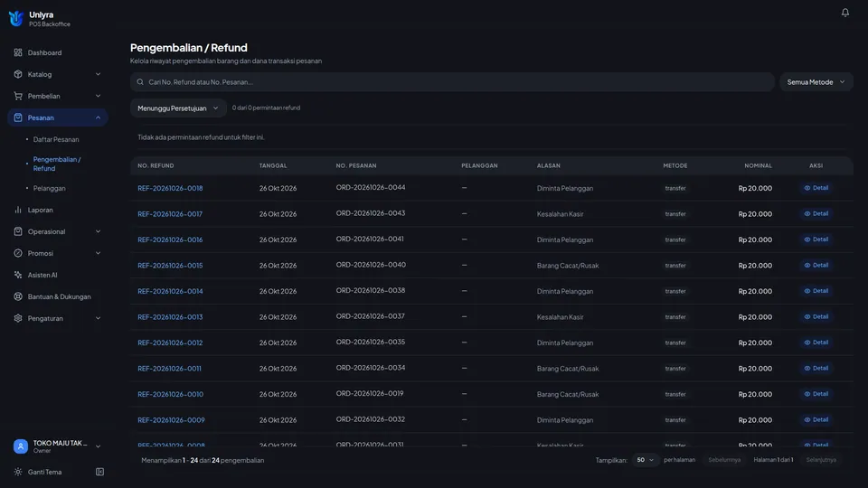Click Sebelumnya pagination button
The image size is (868, 488).
(x=724, y=460)
